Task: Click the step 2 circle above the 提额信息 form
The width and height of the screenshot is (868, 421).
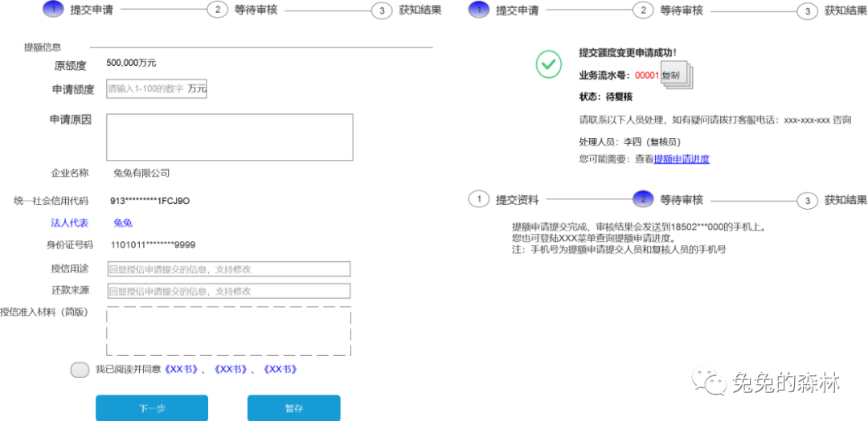Action: (x=218, y=10)
